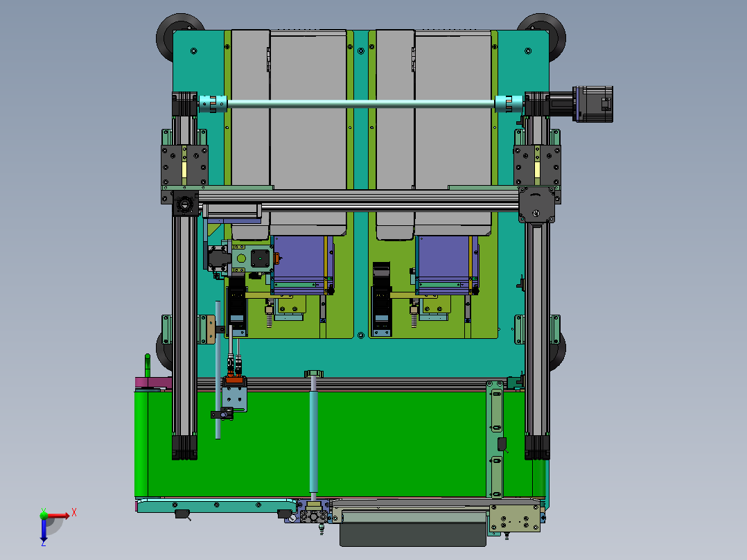
Task: Select the left cyan shaft coupling
Action: click(213, 104)
